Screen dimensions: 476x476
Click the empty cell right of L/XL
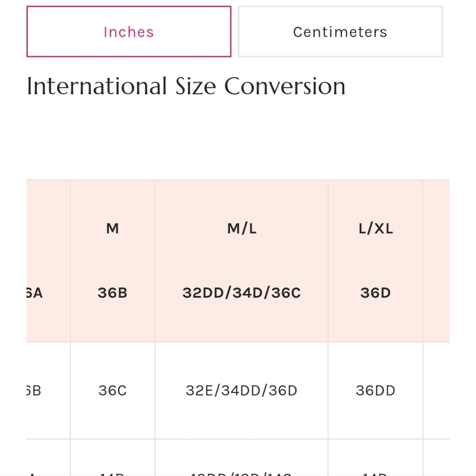(436, 261)
